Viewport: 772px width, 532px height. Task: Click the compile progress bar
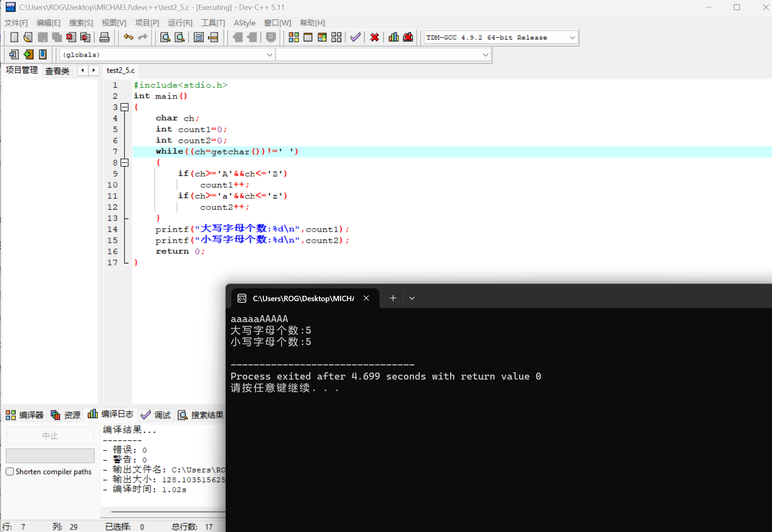[x=50, y=456]
